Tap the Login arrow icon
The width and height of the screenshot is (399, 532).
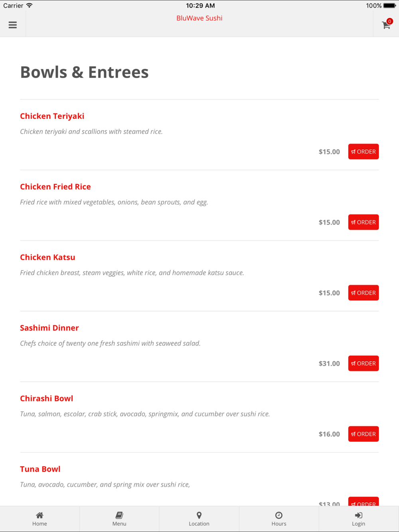click(359, 515)
